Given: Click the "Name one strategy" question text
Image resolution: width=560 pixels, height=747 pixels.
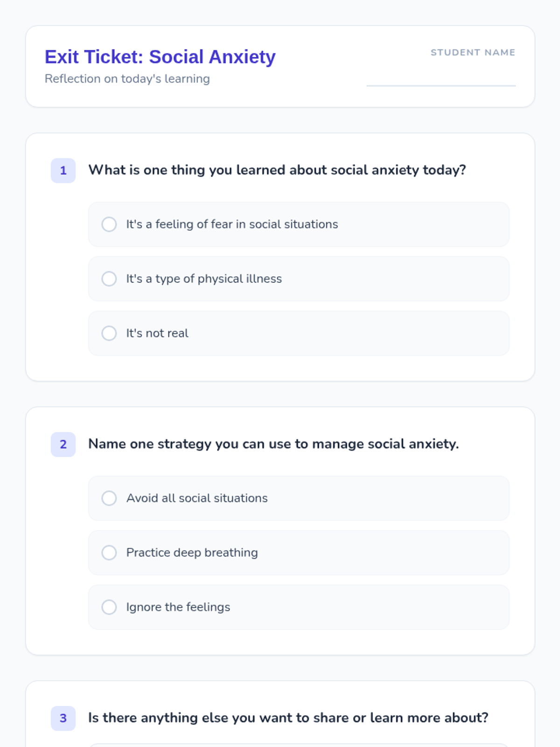Looking at the screenshot, I should 273,444.
